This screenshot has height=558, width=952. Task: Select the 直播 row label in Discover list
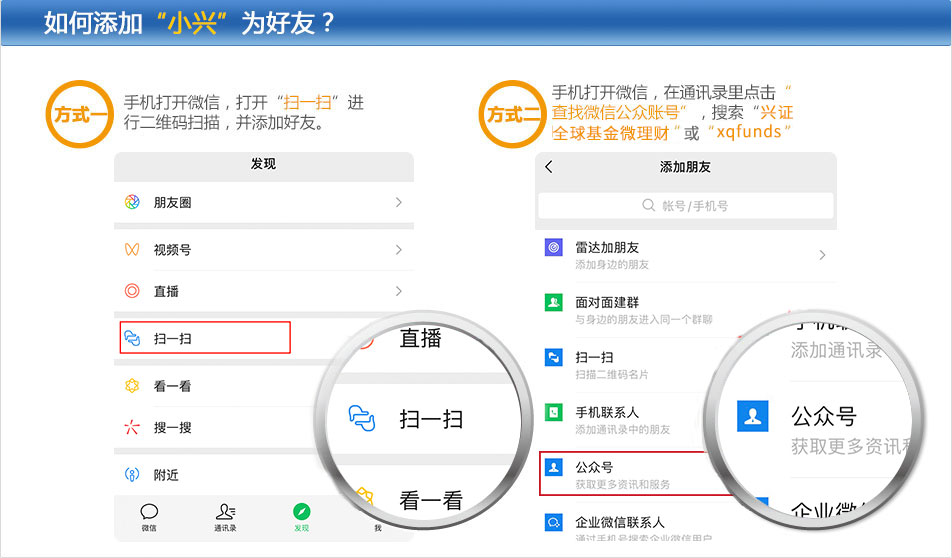pos(166,291)
